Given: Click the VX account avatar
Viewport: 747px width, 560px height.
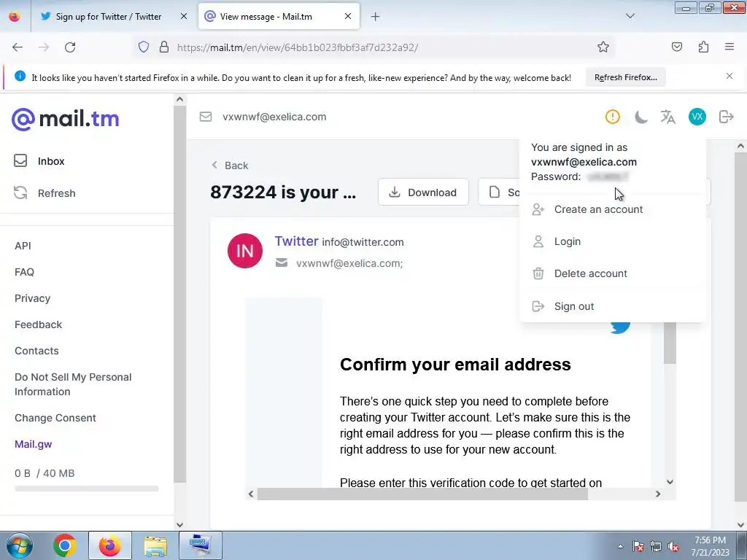Looking at the screenshot, I should [x=697, y=117].
